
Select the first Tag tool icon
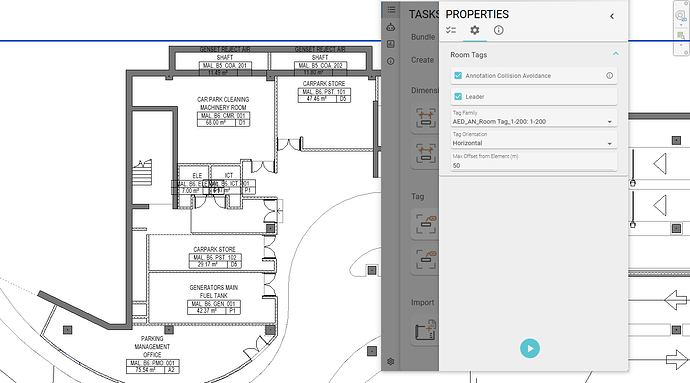[x=425, y=225]
